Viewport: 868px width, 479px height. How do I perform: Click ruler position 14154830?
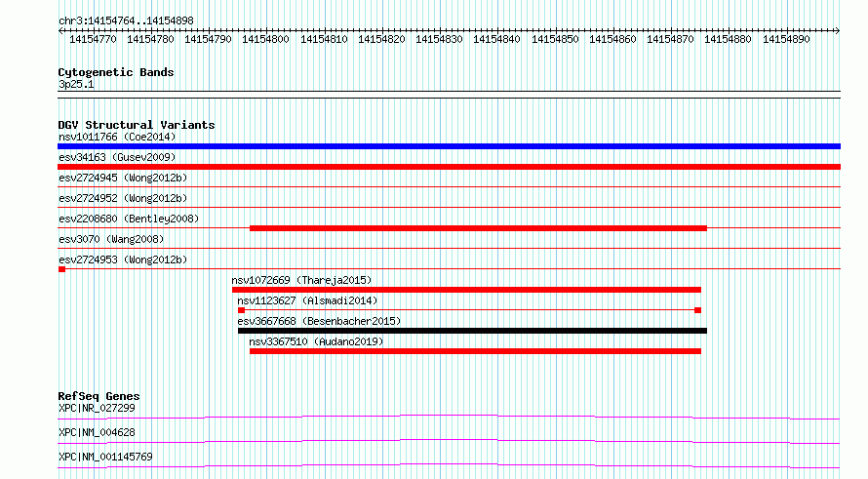coord(439,39)
